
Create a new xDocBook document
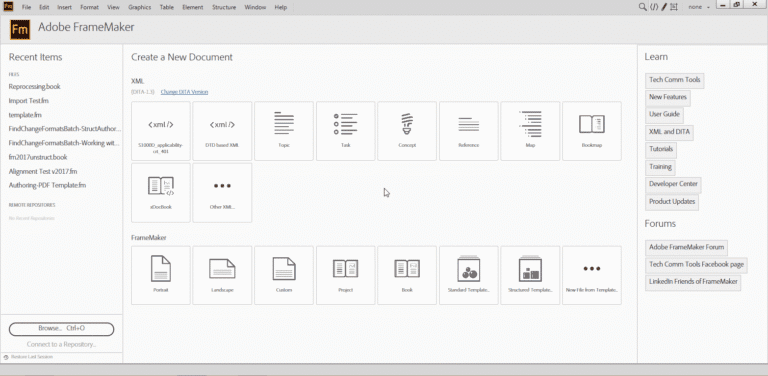pyautogui.click(x=161, y=192)
